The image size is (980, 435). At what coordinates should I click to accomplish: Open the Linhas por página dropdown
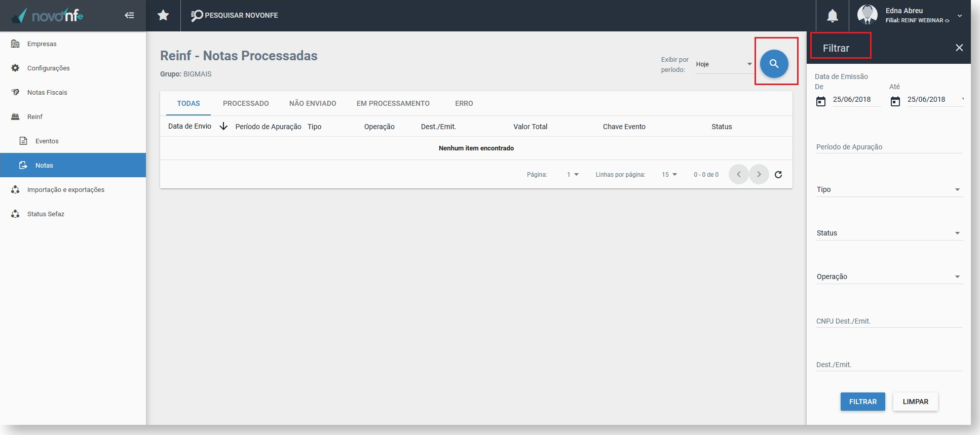[x=669, y=174]
